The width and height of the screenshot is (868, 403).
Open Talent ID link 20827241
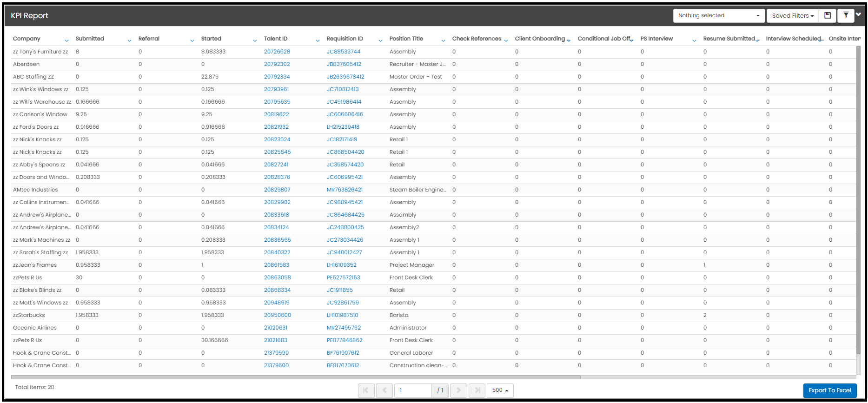pos(276,165)
